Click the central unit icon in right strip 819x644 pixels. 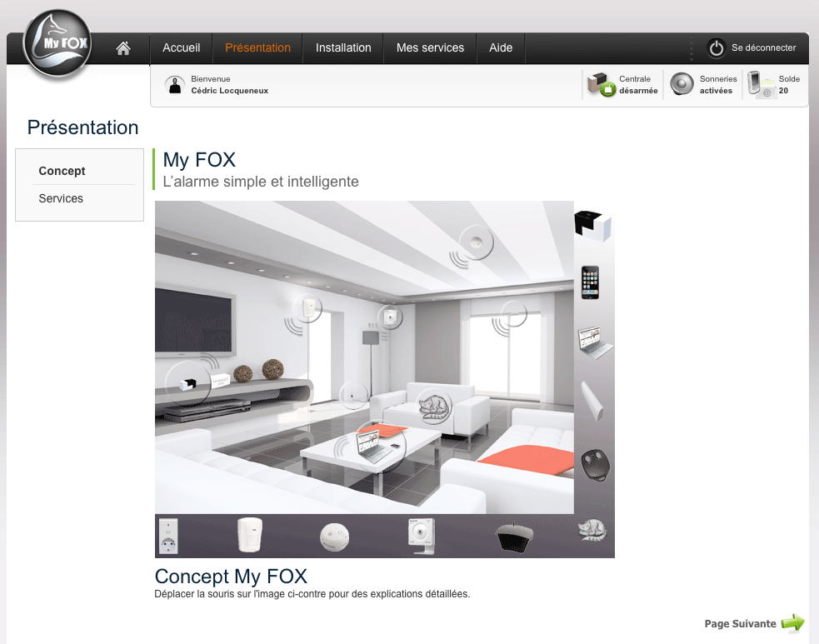click(593, 226)
